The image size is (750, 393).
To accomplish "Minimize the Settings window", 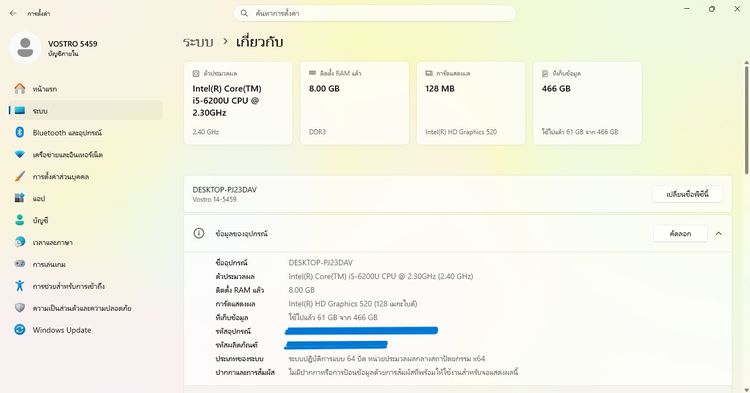I will pos(687,9).
